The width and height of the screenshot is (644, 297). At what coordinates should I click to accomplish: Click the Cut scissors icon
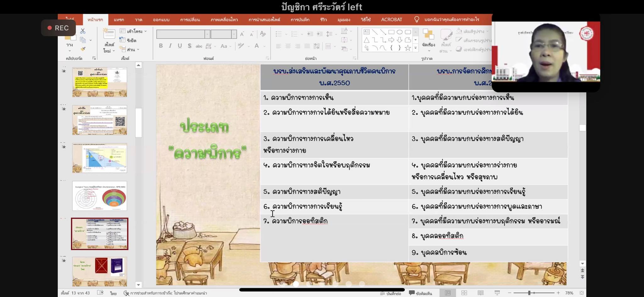click(x=83, y=31)
